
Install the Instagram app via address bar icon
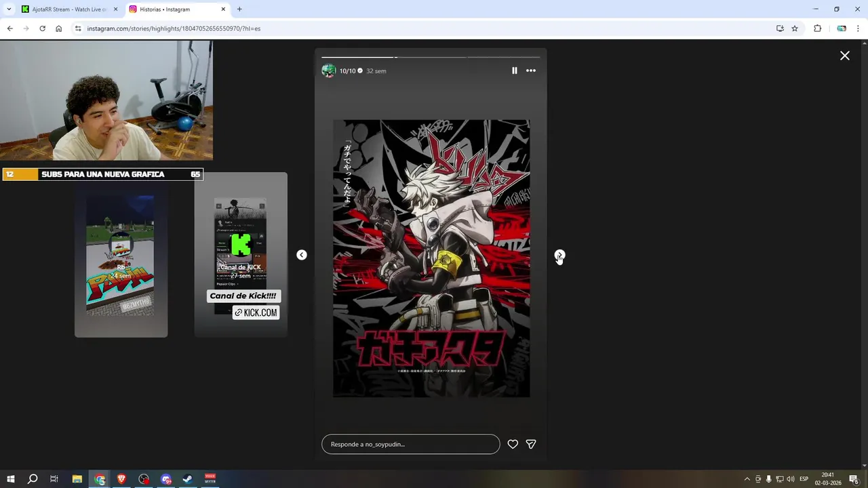780,28
